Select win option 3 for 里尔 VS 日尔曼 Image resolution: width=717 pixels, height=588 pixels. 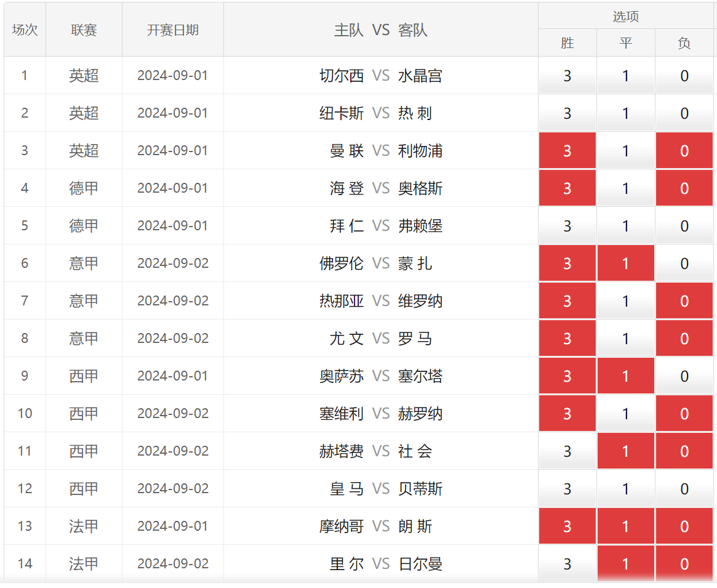point(567,563)
